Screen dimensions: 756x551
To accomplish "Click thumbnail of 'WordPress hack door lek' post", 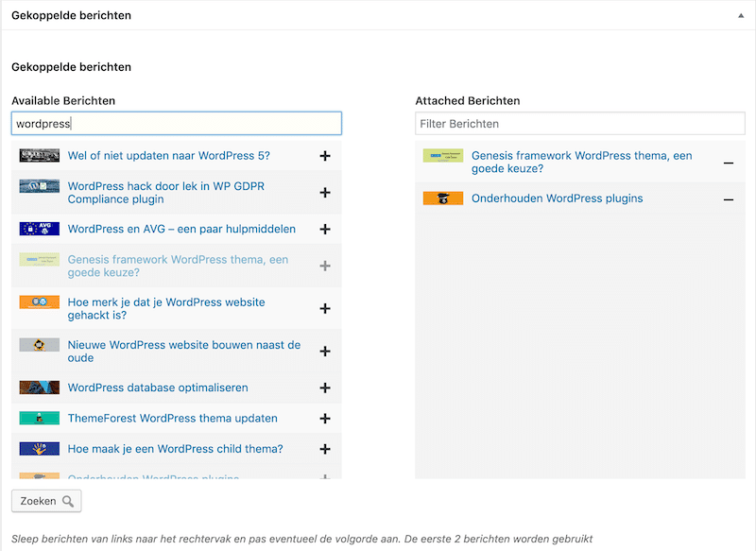I will click(x=40, y=186).
